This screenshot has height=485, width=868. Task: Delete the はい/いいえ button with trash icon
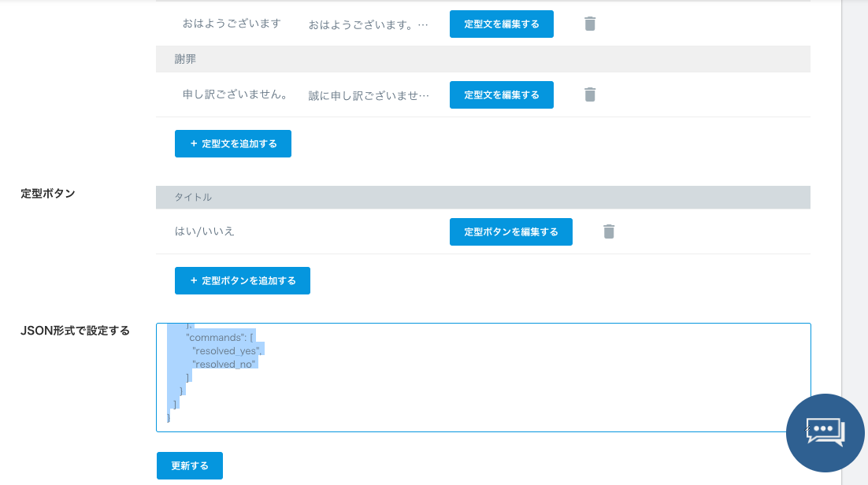click(609, 231)
